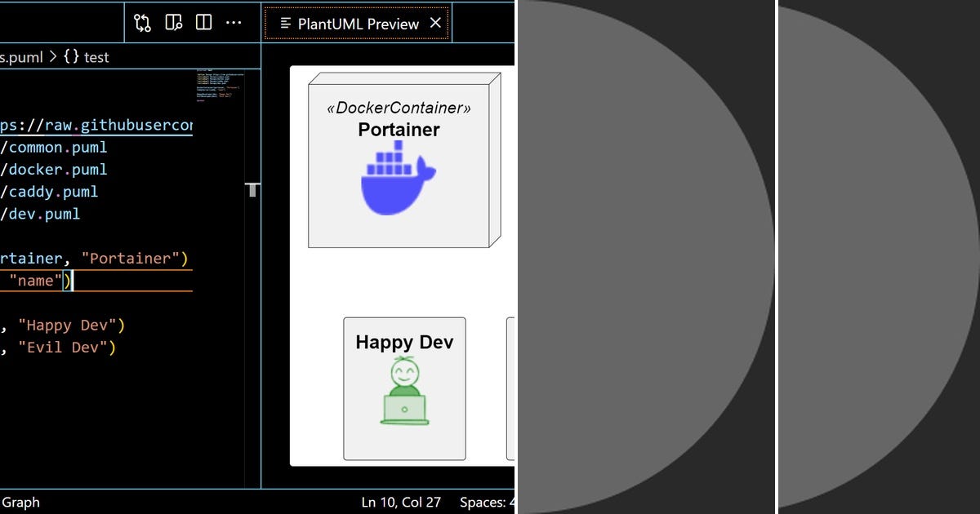Follow the raw.githubusercontent URL in code
The image size is (980, 514).
(96, 126)
